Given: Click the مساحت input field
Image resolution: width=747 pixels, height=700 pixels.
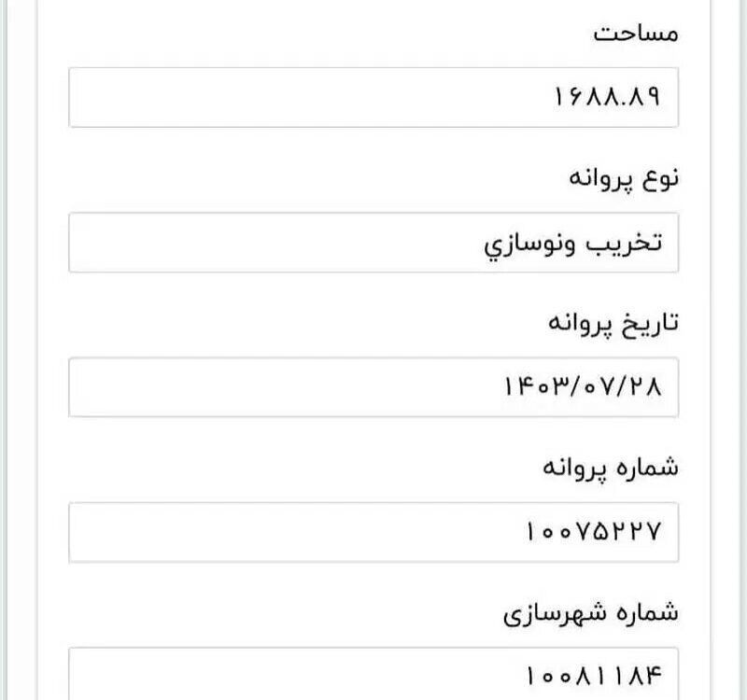Looking at the screenshot, I should pos(373,98).
